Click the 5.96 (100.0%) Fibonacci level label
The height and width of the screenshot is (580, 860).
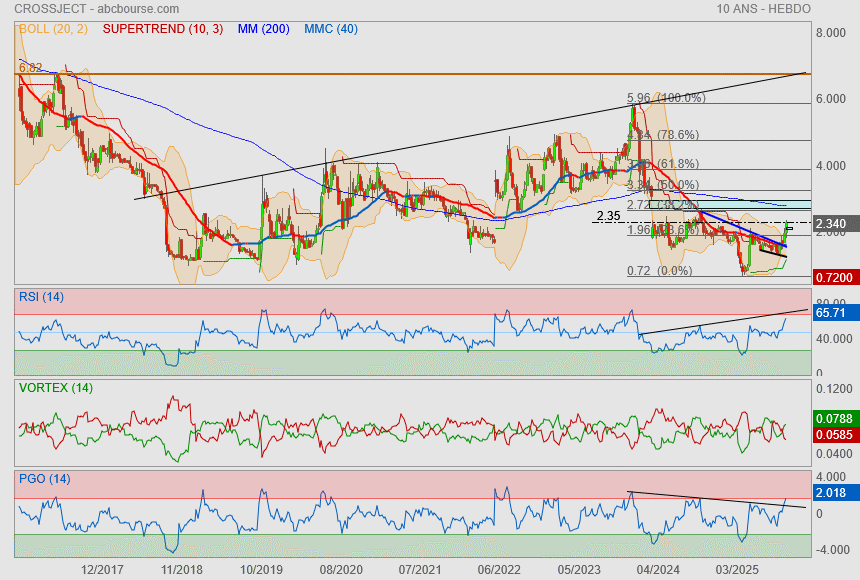[666, 98]
